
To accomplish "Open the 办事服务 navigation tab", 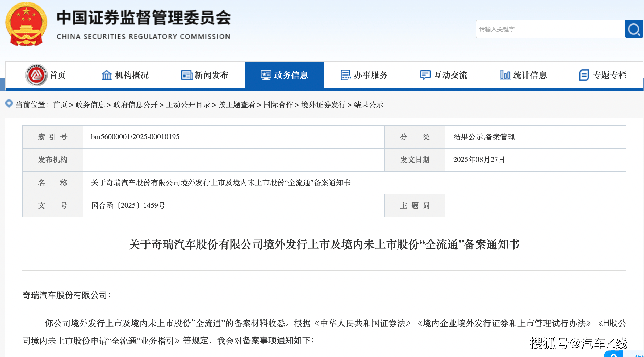I will tap(364, 75).
